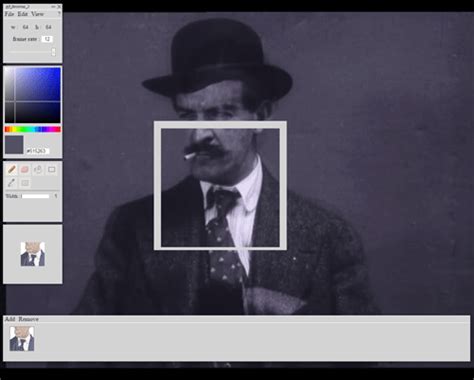Click inside the blue saturation color picker square
Image resolution: width=474 pixels, height=380 pixels.
click(x=33, y=95)
